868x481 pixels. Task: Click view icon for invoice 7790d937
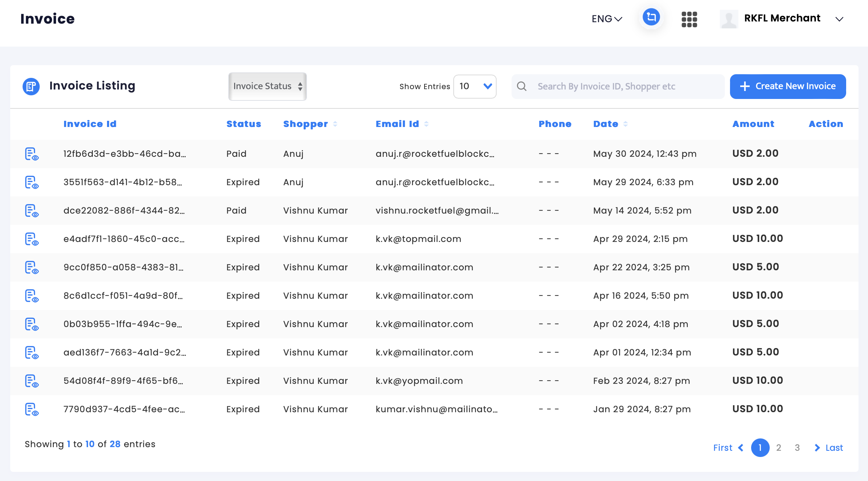click(32, 409)
